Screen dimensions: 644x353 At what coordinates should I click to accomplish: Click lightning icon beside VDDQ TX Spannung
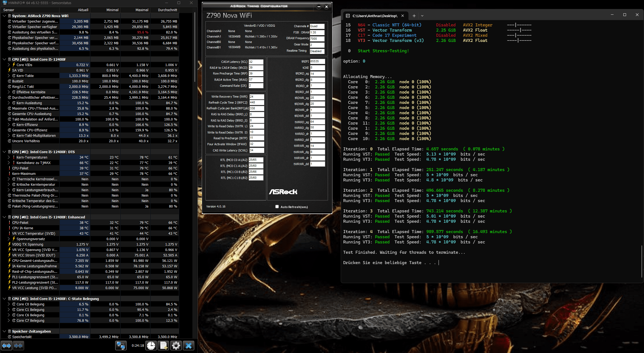[10, 244]
